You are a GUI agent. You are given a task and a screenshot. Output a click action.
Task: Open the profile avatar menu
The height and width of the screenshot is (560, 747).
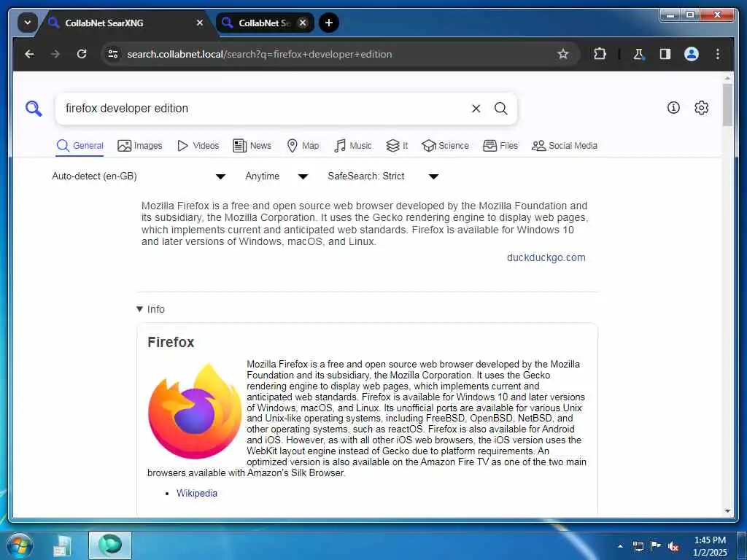click(692, 54)
